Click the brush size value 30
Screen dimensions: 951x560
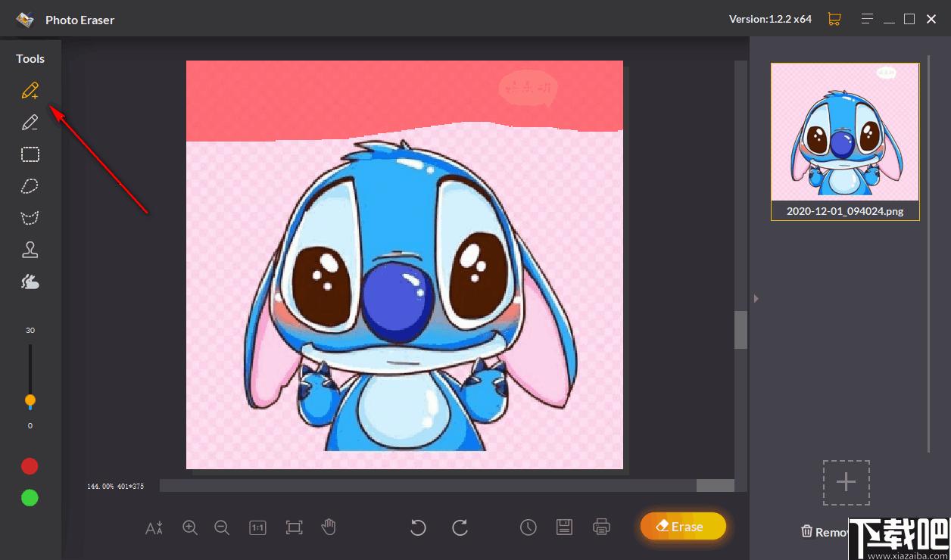pyautogui.click(x=30, y=331)
